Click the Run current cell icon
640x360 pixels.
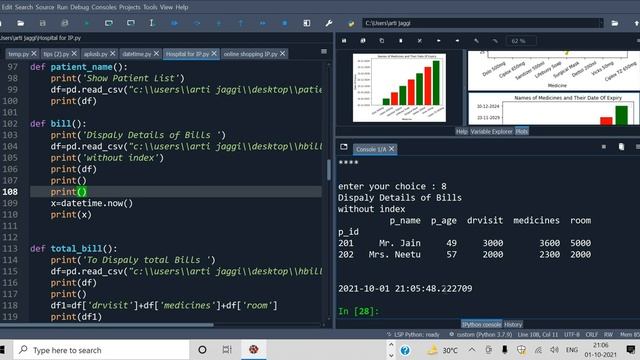[x=109, y=23]
